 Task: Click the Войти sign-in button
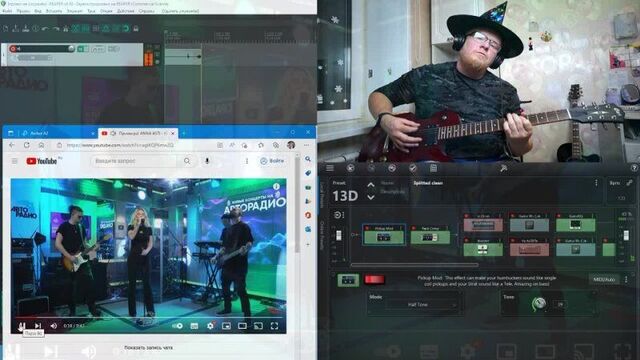272,161
